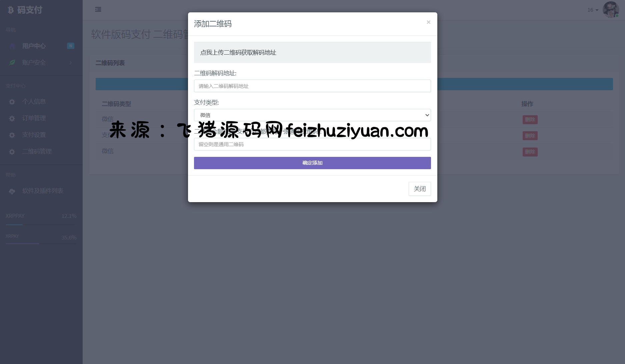The width and height of the screenshot is (625, 364).
Task: Click the user avatar in the top right
Action: point(611,10)
